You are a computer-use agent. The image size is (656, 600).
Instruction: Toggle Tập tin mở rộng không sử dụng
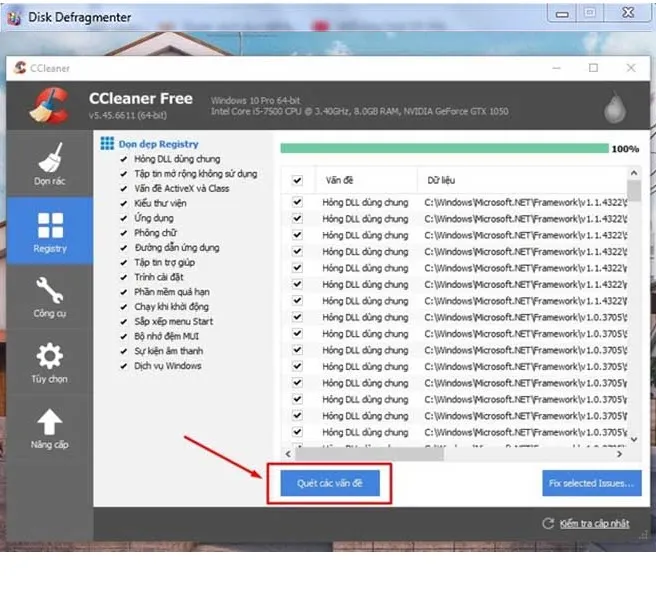123,174
